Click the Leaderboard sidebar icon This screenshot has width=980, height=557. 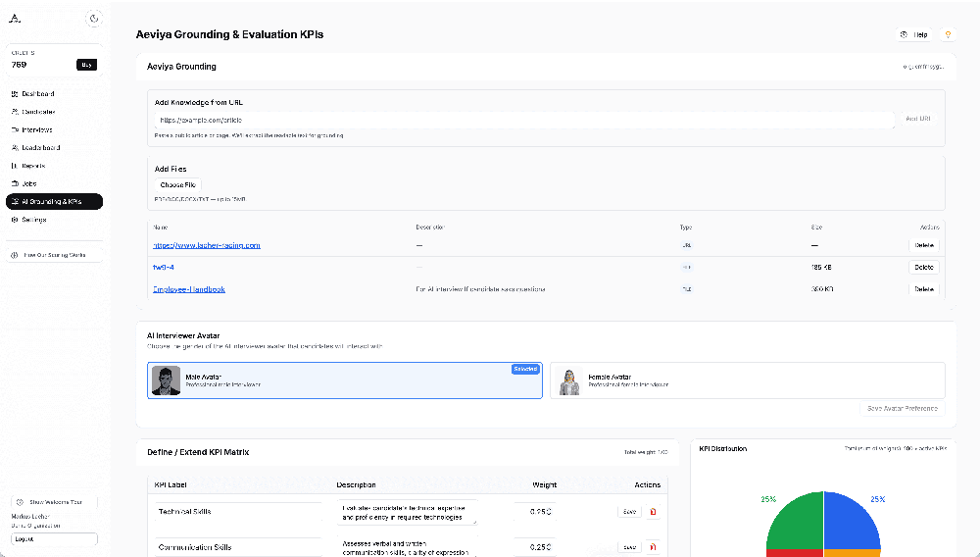(15, 148)
